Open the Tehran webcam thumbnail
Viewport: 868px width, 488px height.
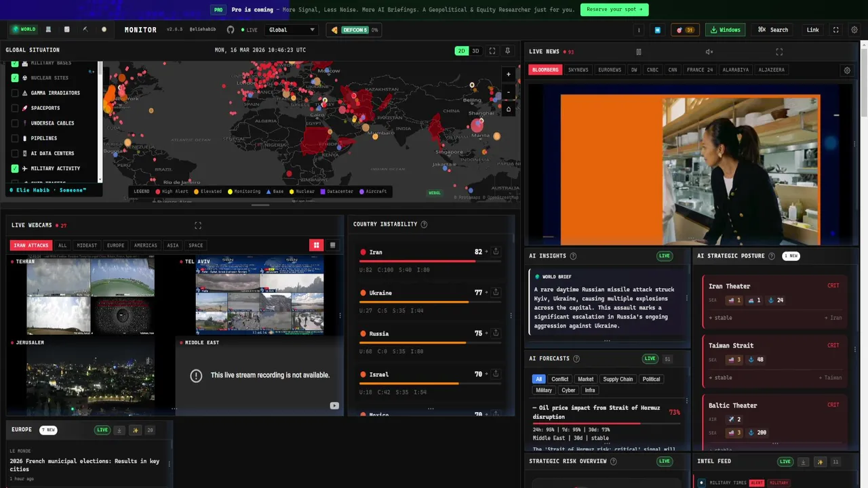coord(90,297)
